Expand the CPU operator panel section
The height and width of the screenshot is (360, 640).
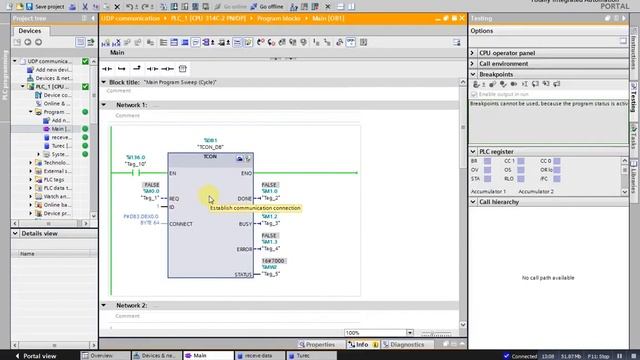point(473,53)
